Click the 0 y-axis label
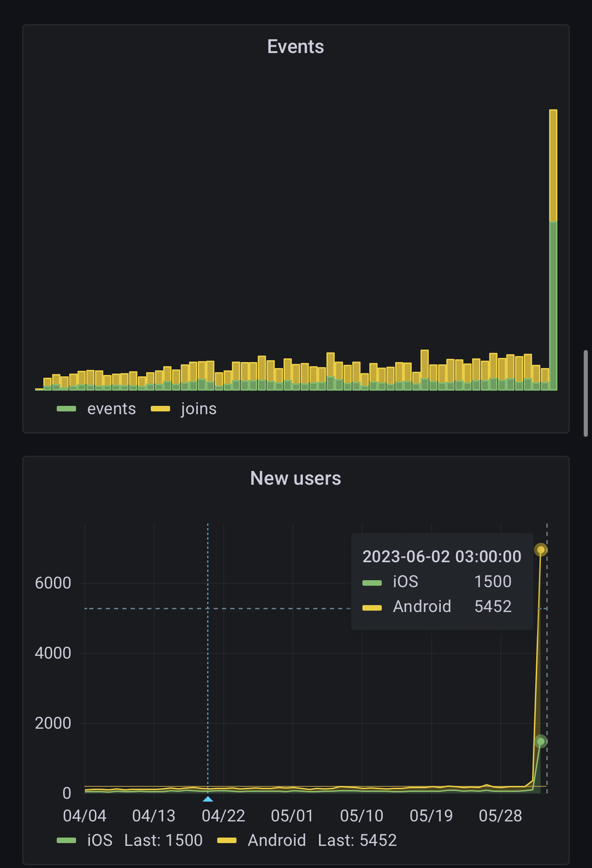 click(x=67, y=793)
